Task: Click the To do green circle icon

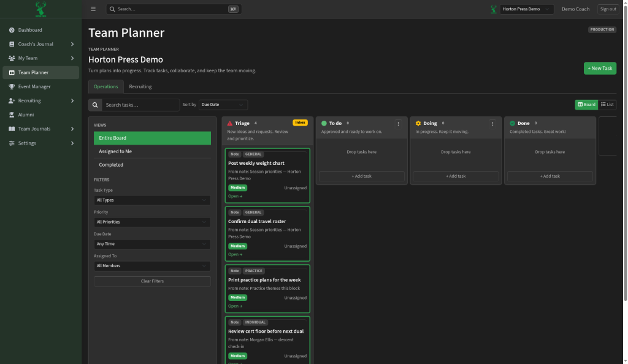Action: (x=324, y=123)
